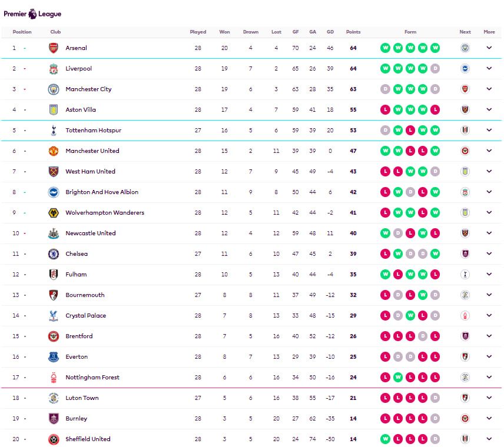This screenshot has height=447, width=504.
Task: Click the Everton club crest
Action: (54, 357)
